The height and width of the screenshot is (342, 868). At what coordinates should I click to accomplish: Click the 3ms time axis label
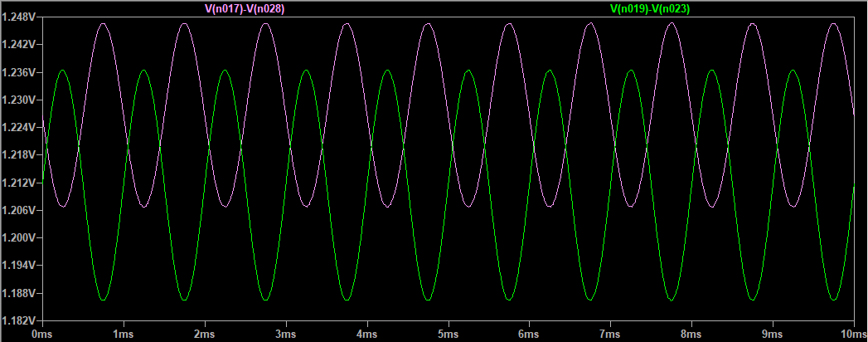(286, 335)
